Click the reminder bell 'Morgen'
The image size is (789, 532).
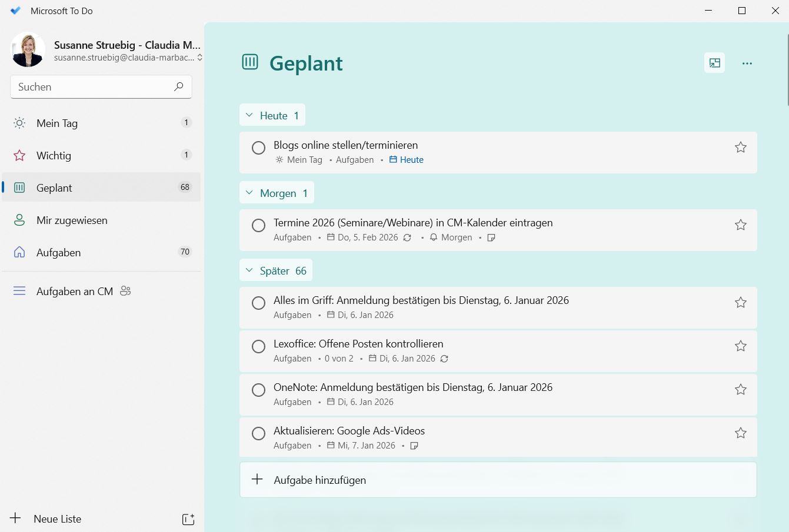coord(451,237)
